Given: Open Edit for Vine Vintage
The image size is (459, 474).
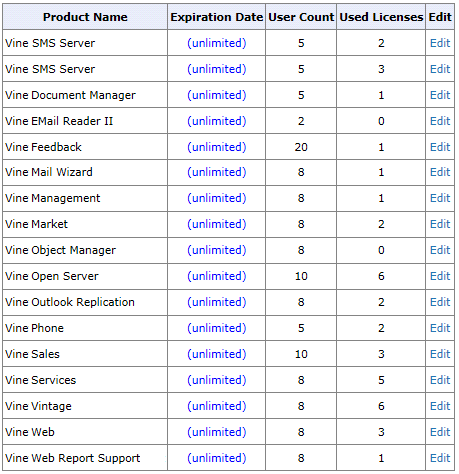Looking at the screenshot, I should pos(440,406).
